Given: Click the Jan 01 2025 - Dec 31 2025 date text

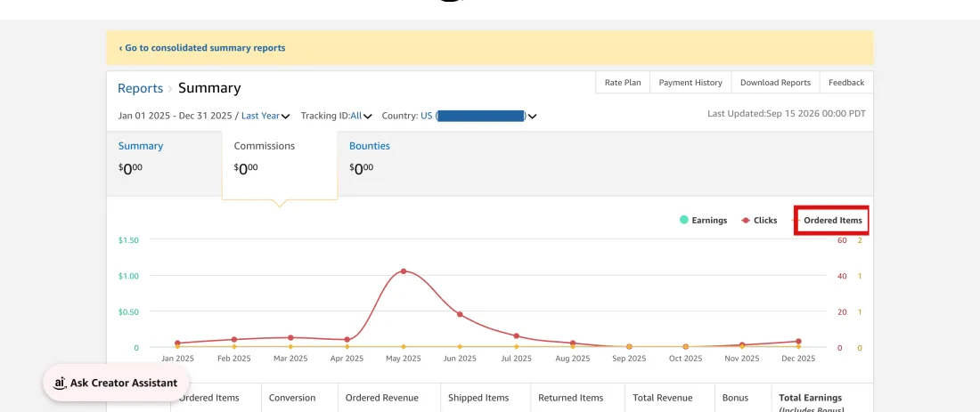Looking at the screenshot, I should 175,116.
